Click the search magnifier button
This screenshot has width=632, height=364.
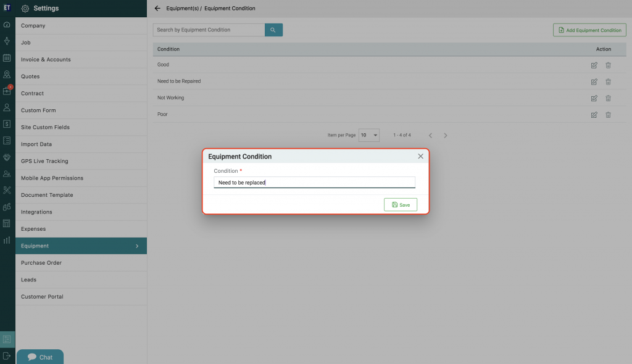(x=273, y=30)
